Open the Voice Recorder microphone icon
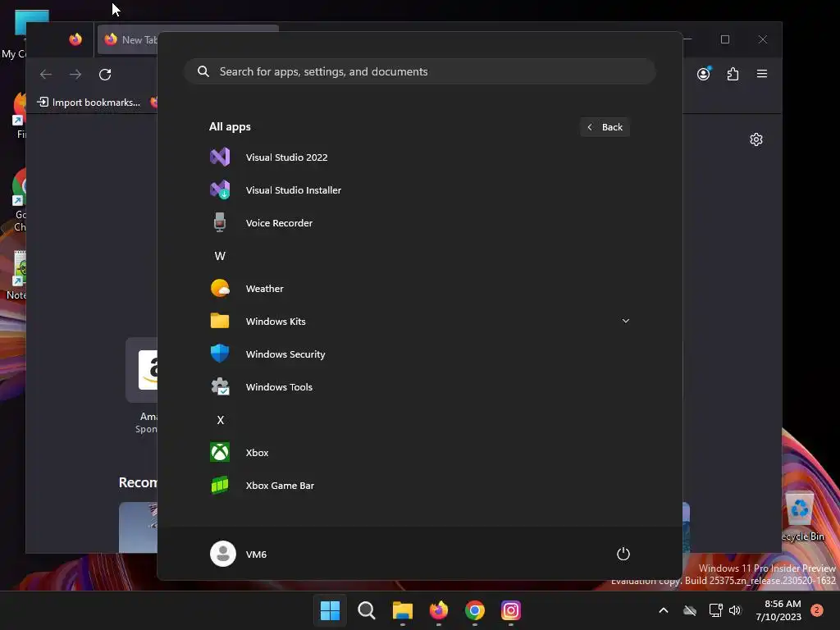This screenshot has height=630, width=840. pyautogui.click(x=220, y=222)
